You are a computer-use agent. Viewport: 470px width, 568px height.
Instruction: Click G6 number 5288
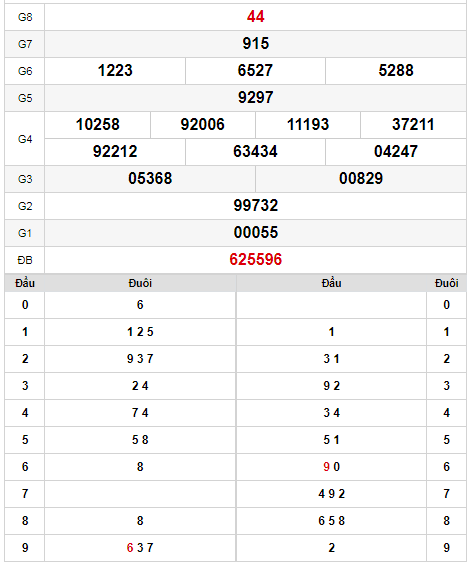(x=396, y=71)
